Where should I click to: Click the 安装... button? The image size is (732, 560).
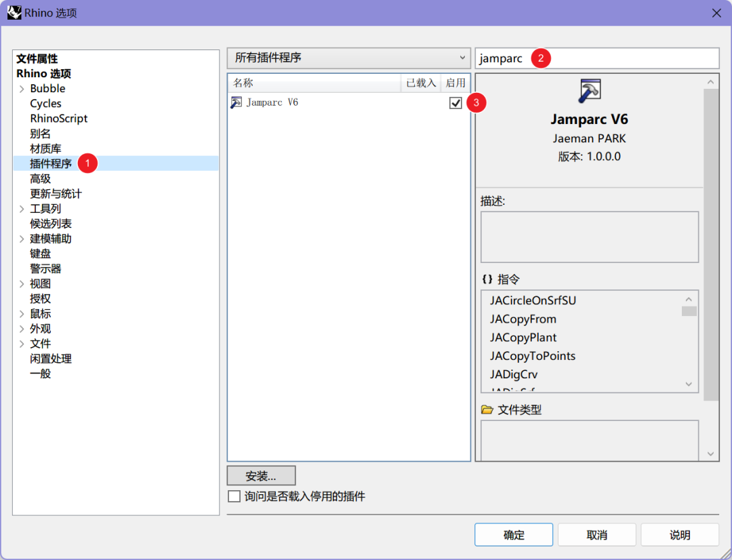(x=262, y=475)
